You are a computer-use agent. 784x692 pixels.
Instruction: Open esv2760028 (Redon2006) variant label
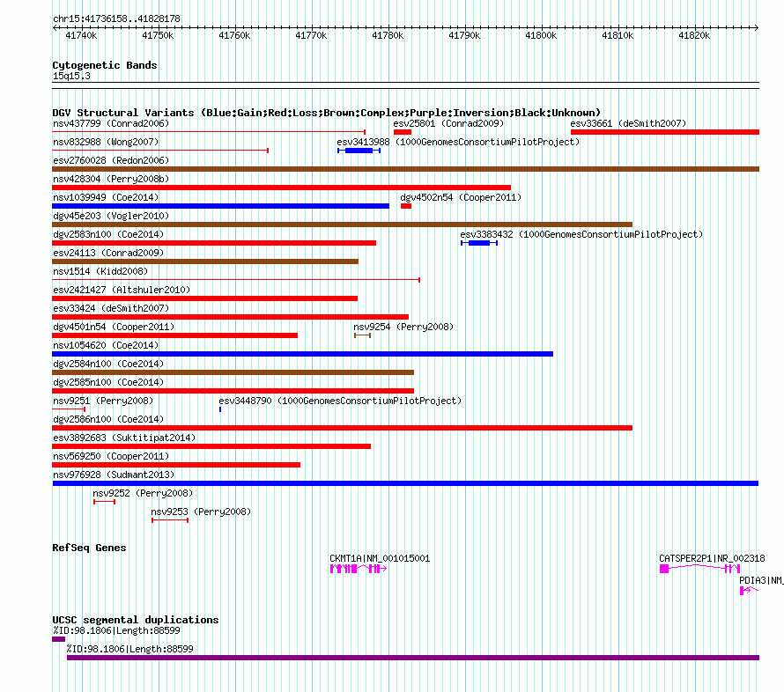pyautogui.click(x=111, y=160)
